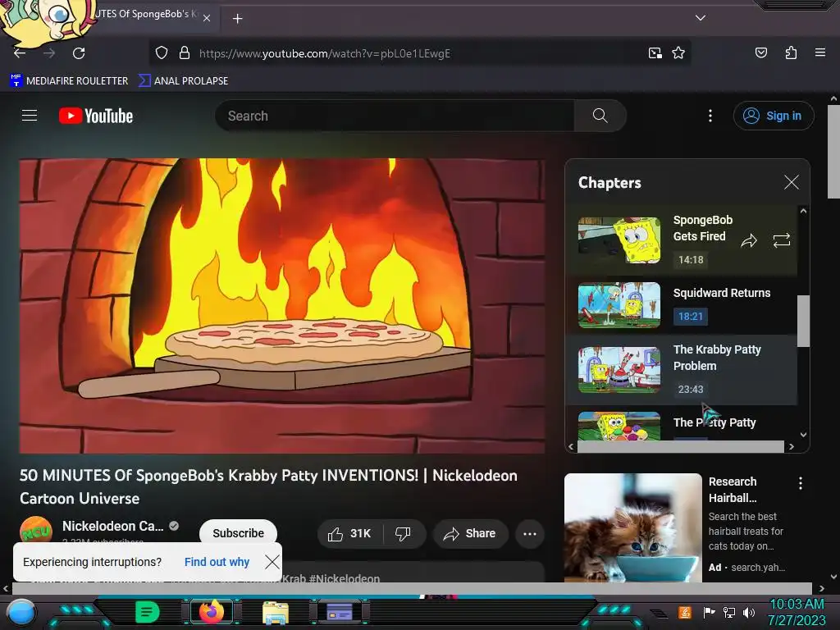Select The Pretty Patty chapter
Viewport: 840px width, 630px height.
(x=682, y=424)
